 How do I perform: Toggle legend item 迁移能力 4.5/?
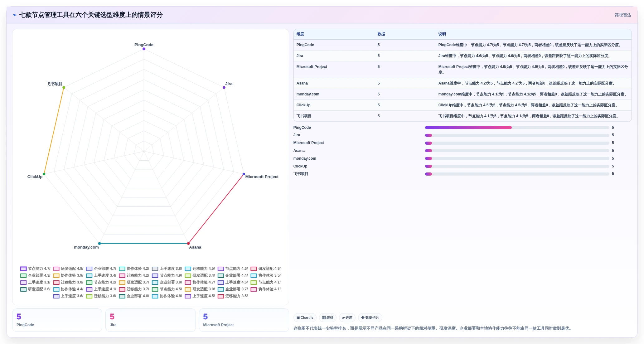coord(200,269)
